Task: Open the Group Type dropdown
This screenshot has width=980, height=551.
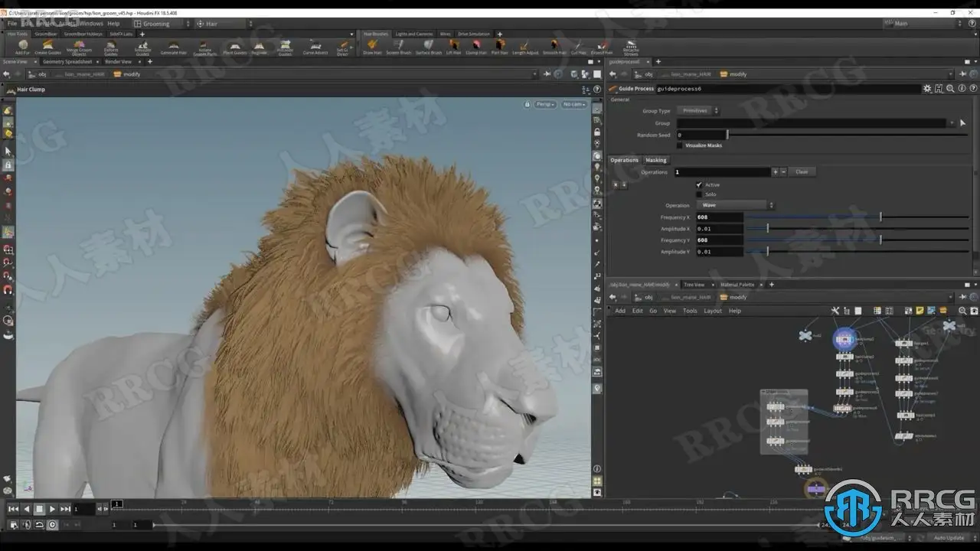Action: tap(699, 111)
